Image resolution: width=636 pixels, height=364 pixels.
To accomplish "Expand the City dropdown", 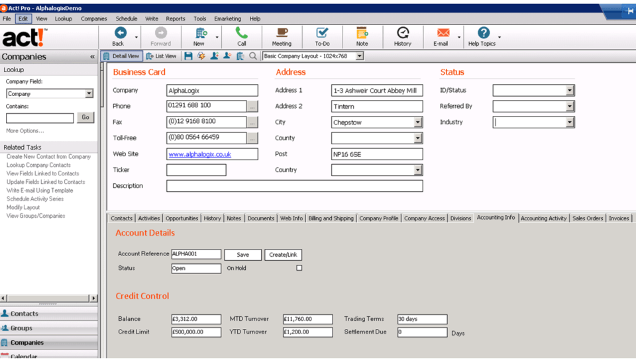I will tap(418, 122).
